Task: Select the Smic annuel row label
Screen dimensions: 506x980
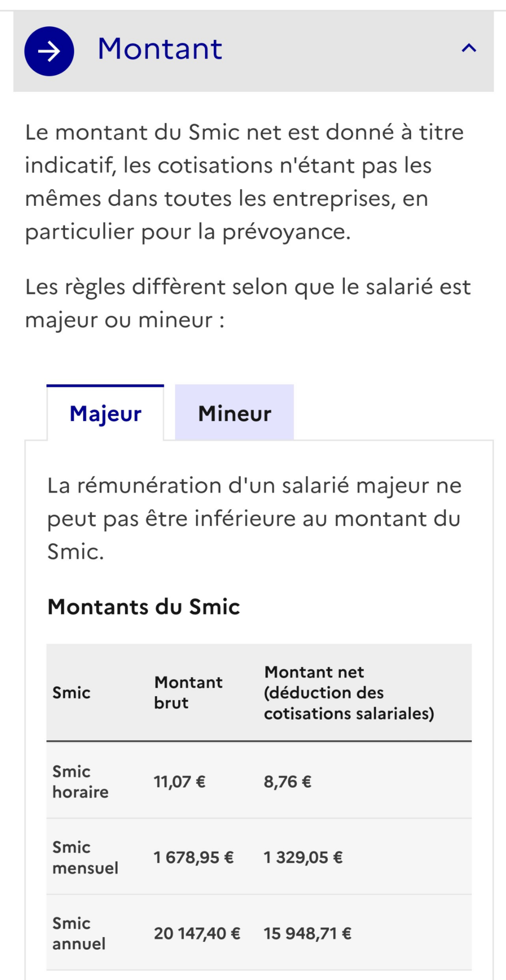Action: click(79, 934)
